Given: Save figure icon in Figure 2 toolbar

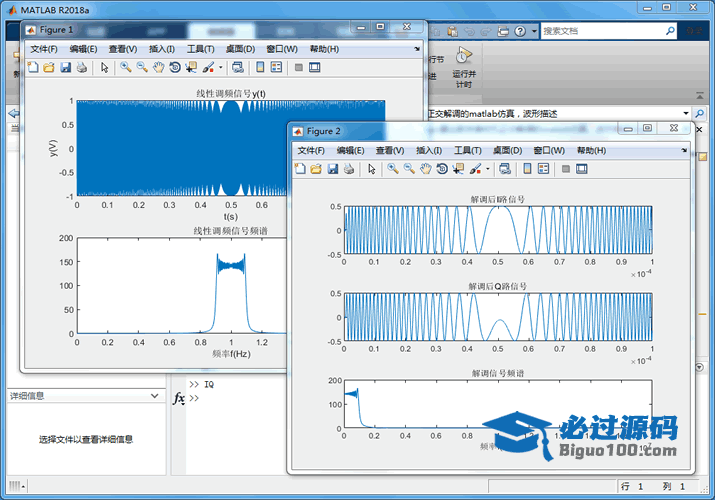Looking at the screenshot, I should [332, 169].
